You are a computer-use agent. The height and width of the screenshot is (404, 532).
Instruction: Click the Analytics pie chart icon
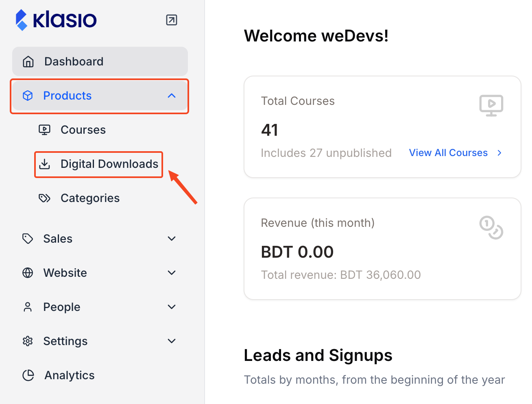point(28,375)
